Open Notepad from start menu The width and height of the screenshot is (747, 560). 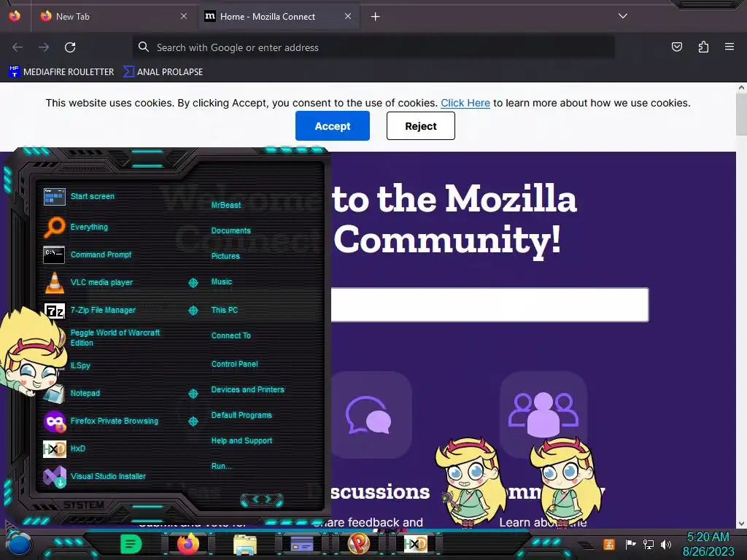[x=85, y=393]
